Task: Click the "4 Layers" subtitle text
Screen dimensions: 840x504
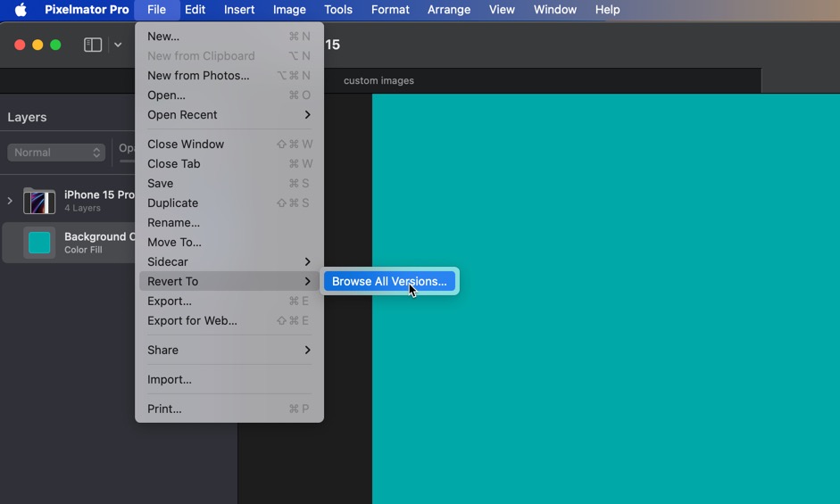Action: click(x=82, y=209)
